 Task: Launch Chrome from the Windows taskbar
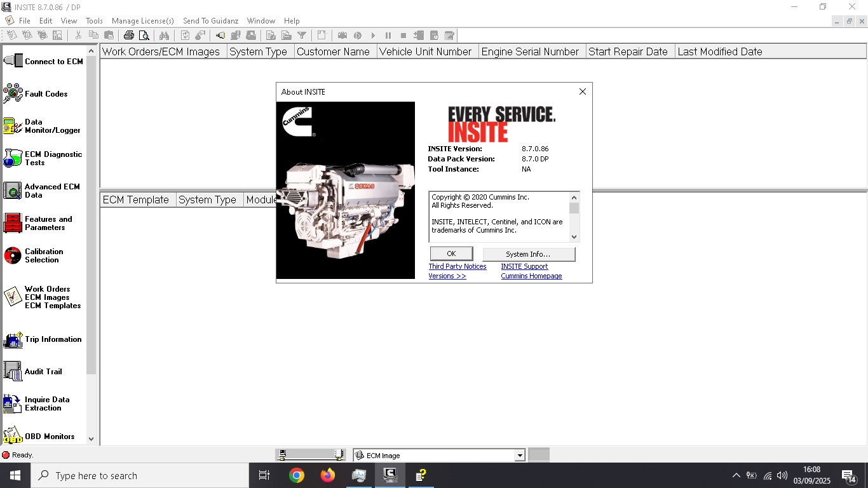click(296, 475)
